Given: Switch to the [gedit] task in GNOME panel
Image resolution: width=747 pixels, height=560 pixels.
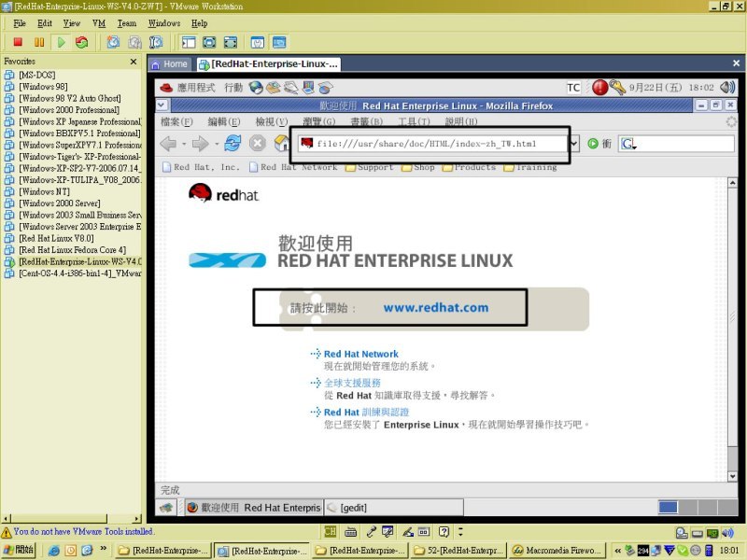Looking at the screenshot, I should click(393, 508).
